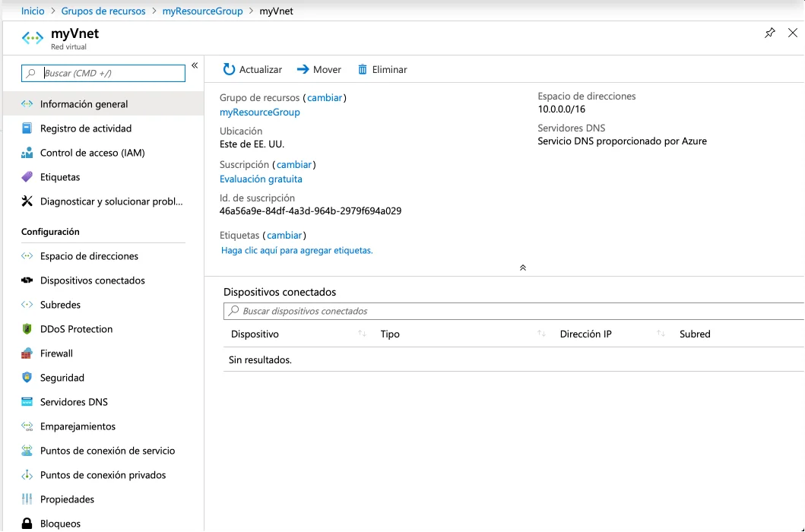Click the Espacio de direcciones icon
Image resolution: width=805 pixels, height=532 pixels.
[27, 255]
